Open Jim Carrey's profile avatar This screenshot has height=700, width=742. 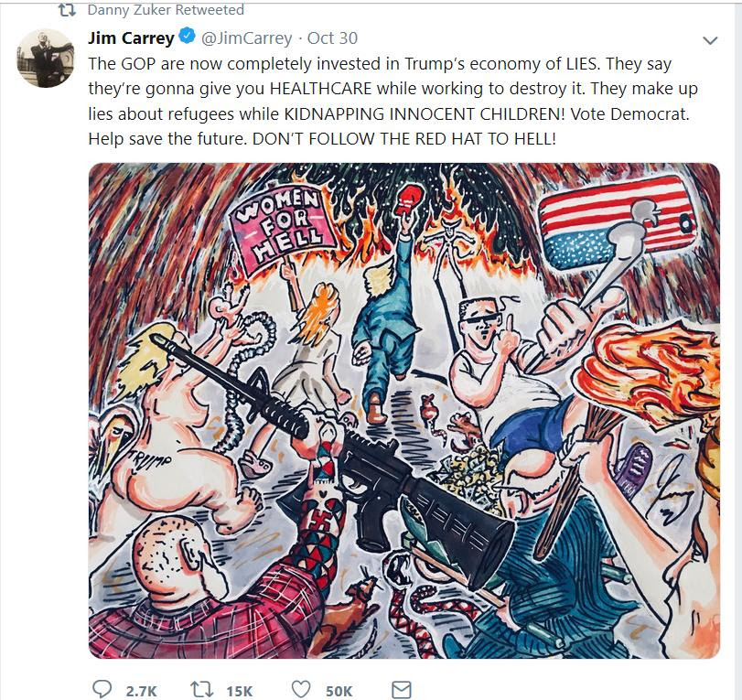(46, 59)
